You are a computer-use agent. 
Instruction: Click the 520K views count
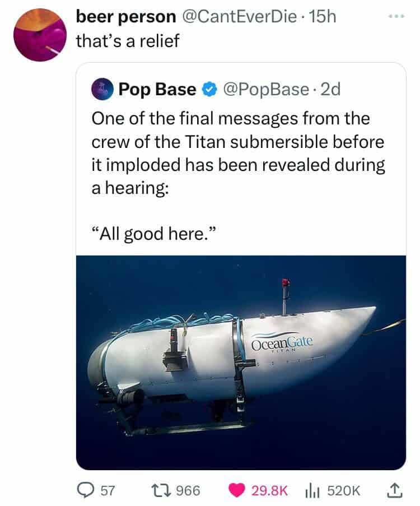[344, 490]
